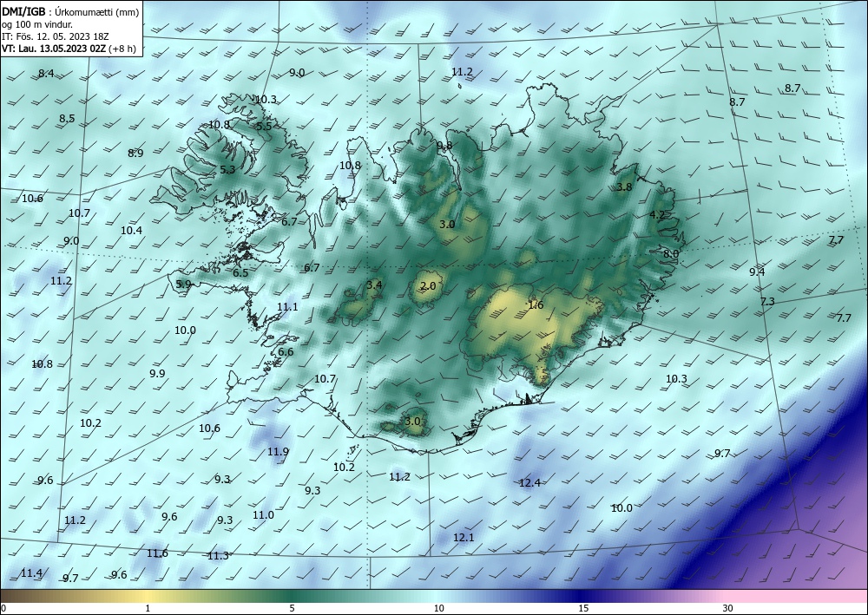Pick the dark green band near the 5 tick on the colour scale
This screenshot has width=868, height=615.
click(293, 596)
